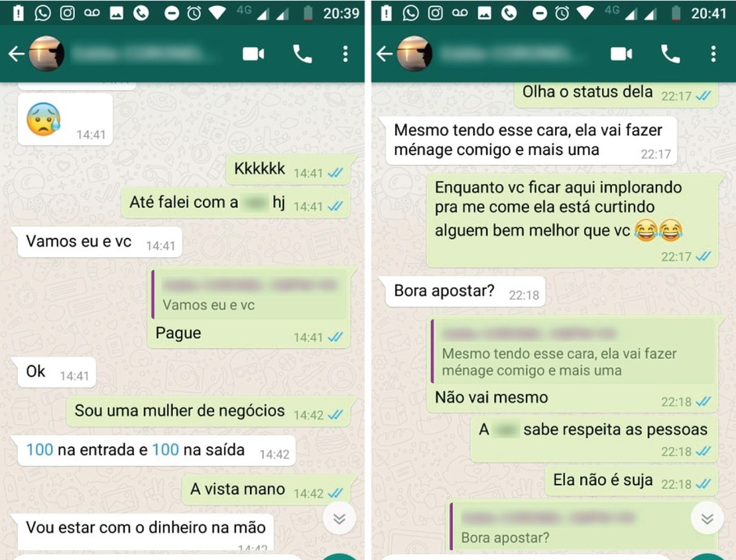Tap the blue '100' link before 'na entrada'
This screenshot has height=560, width=736.
pyautogui.click(x=39, y=450)
